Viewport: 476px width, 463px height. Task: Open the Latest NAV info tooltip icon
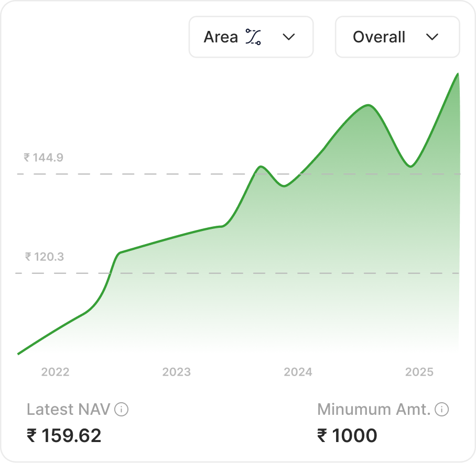[122, 410]
